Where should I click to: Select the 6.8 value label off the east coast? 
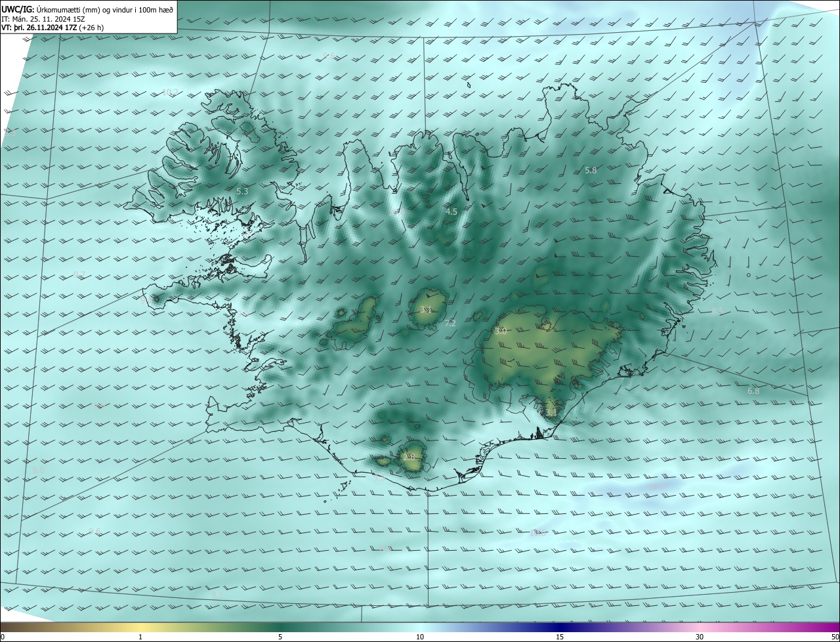pos(753,391)
